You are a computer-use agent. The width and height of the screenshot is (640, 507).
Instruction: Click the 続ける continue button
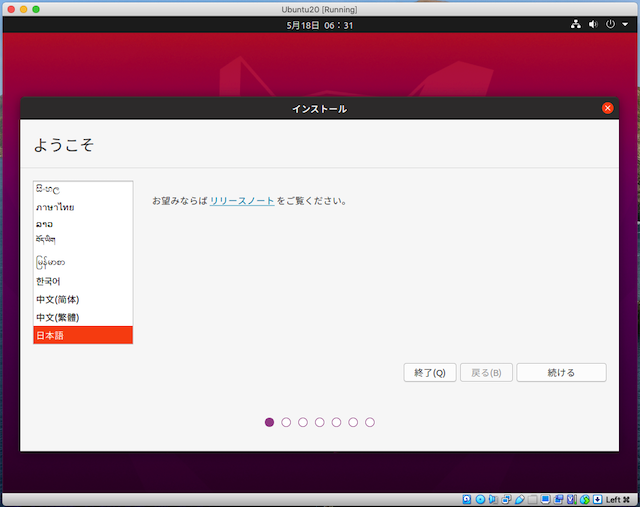coord(561,372)
